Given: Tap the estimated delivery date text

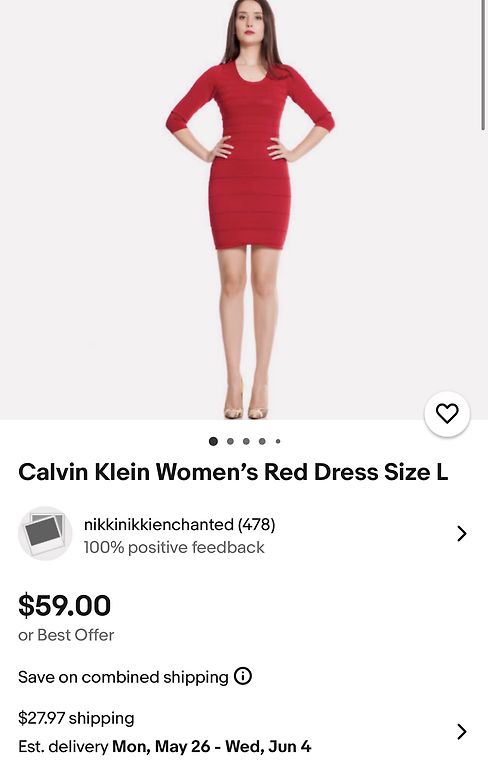Looking at the screenshot, I should click(x=165, y=746).
